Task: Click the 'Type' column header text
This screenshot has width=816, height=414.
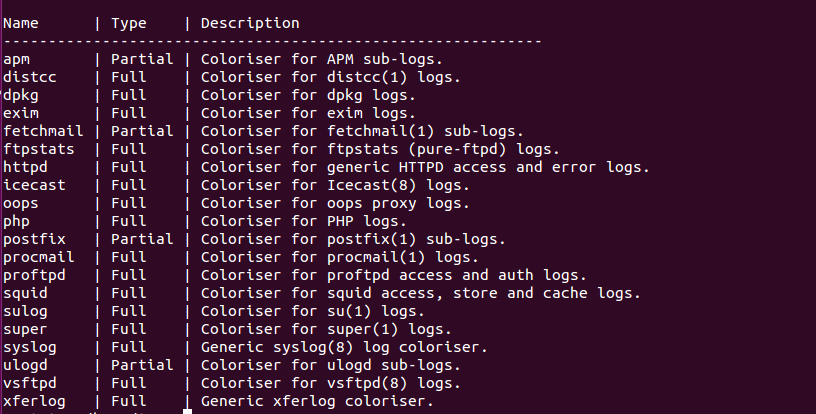Action: pos(129,23)
